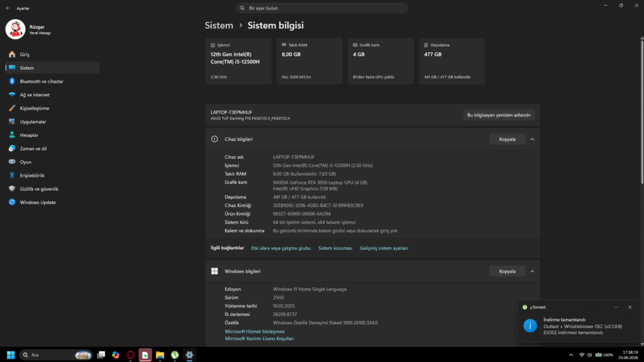
Task: Open Gizlilik ve güvenlik settings
Action: (52, 189)
